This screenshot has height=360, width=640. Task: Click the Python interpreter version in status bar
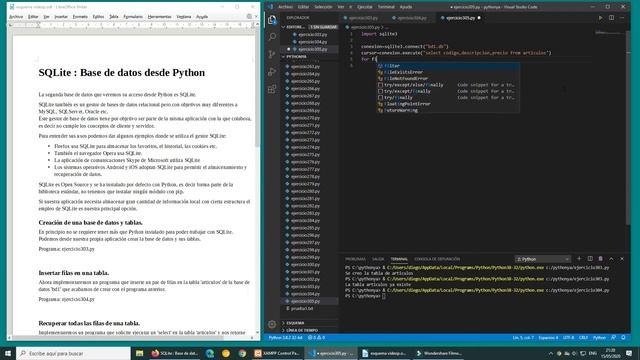click(285, 338)
